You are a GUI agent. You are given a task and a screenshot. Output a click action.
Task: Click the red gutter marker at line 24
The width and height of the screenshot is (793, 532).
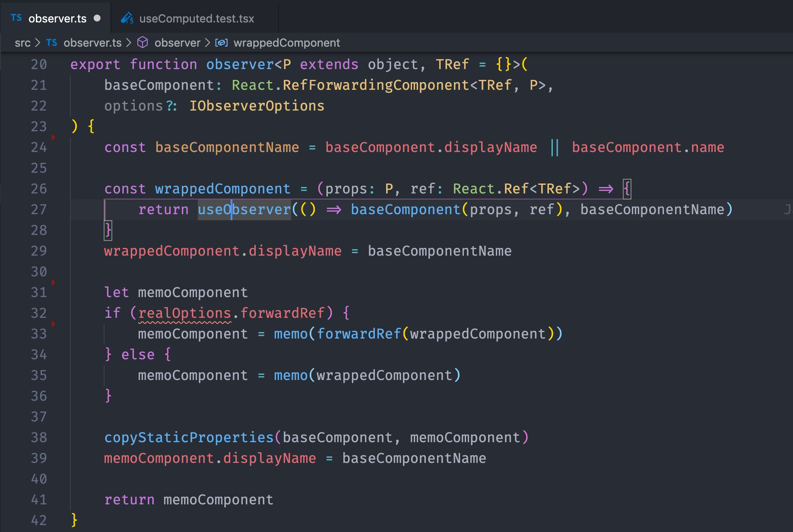pos(53,137)
